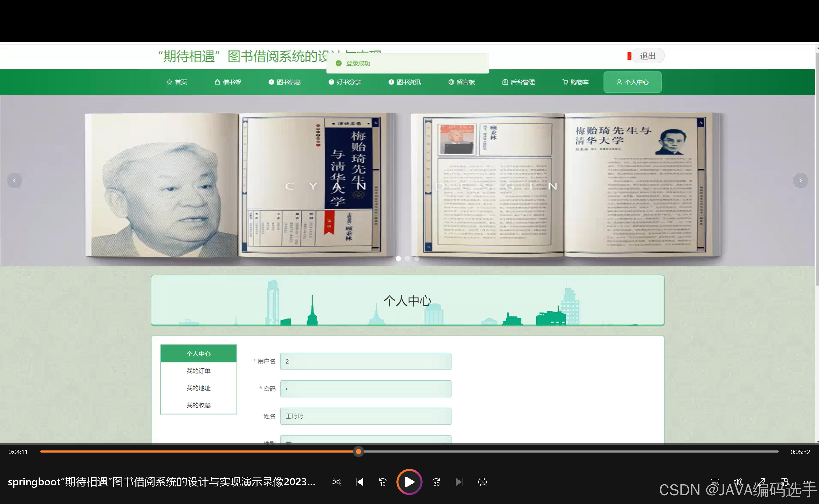The width and height of the screenshot is (819, 504).
Task: Toggle shuffle in the media player
Action: click(336, 482)
